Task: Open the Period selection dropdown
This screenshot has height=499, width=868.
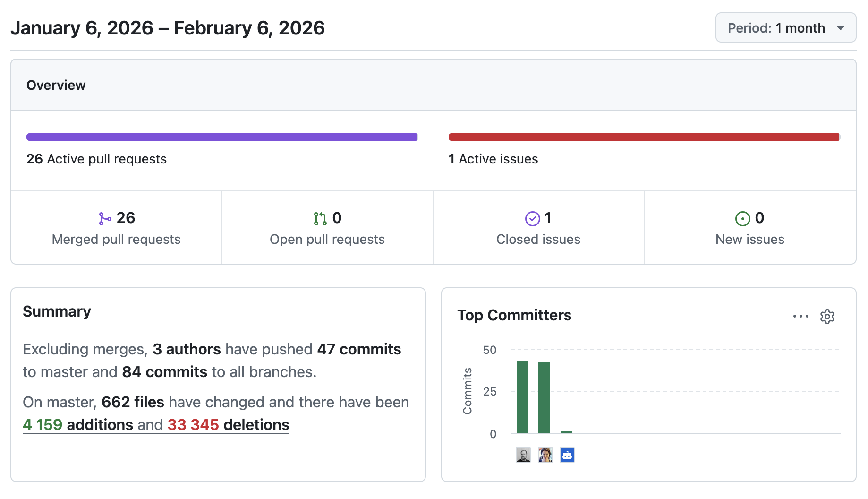Action: 785,28
